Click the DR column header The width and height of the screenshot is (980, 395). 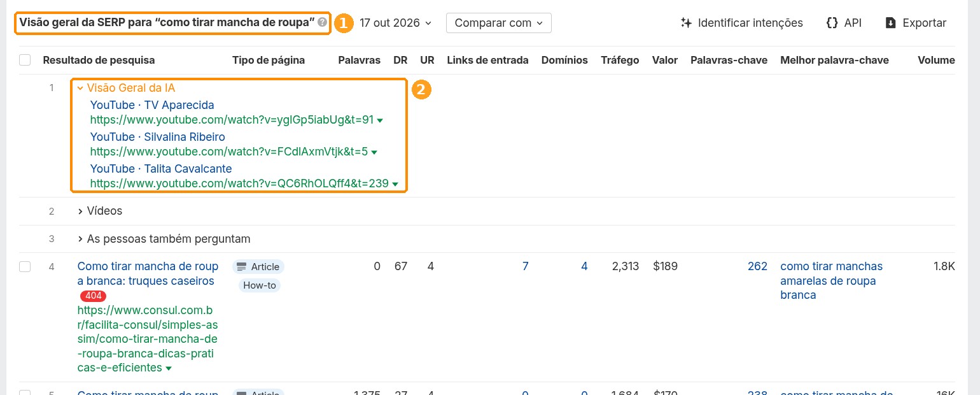pyautogui.click(x=400, y=60)
